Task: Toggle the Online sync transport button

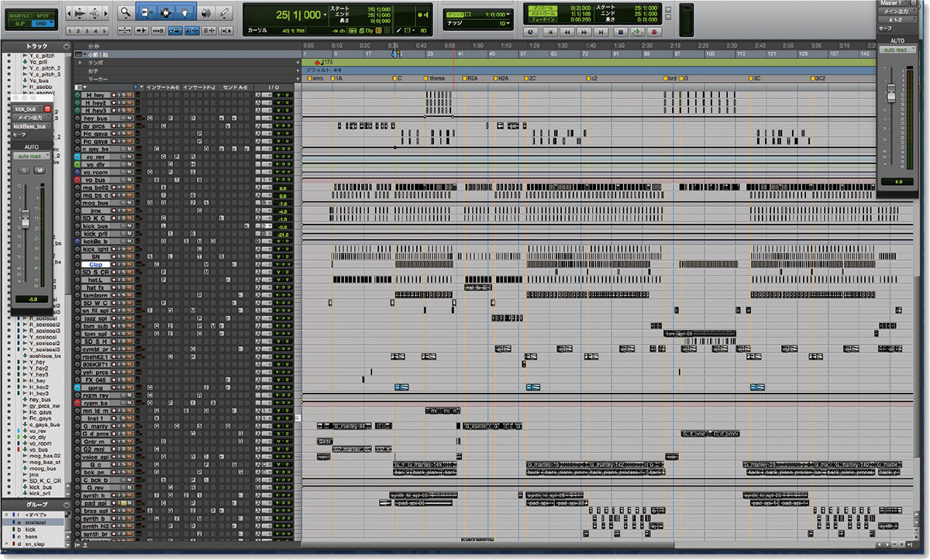Action: (x=531, y=32)
